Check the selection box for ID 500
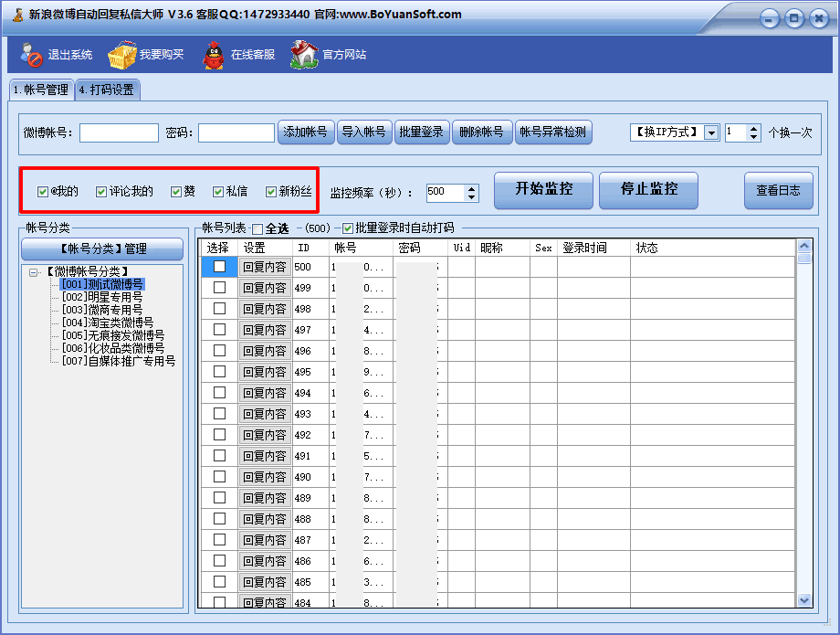Image resolution: width=840 pixels, height=635 pixels. [220, 266]
